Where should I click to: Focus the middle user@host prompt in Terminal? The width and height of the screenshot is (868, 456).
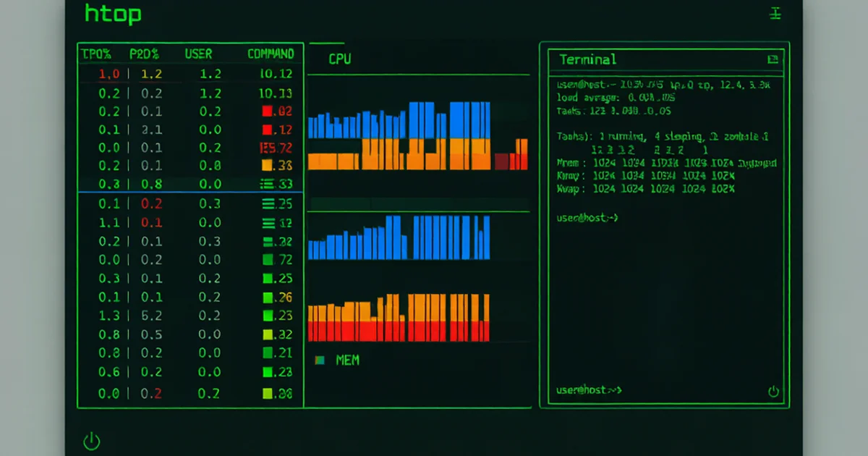click(x=587, y=217)
